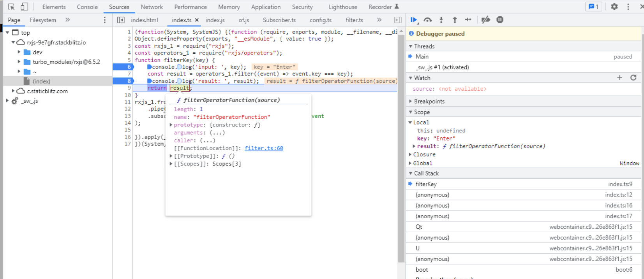Collapse the Watch section
Image resolution: width=644 pixels, height=279 pixels.
[x=411, y=78]
